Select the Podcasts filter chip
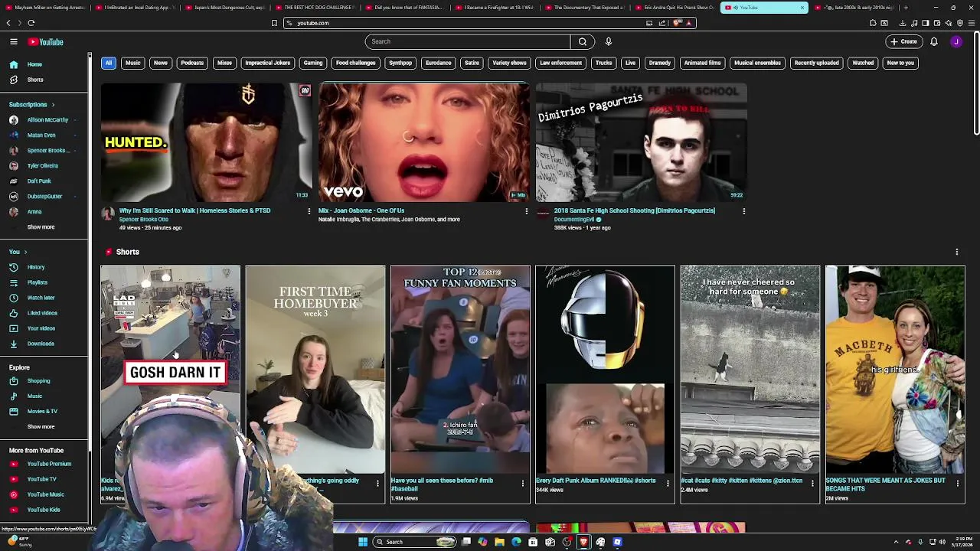Image resolution: width=980 pixels, height=551 pixels. pos(192,63)
